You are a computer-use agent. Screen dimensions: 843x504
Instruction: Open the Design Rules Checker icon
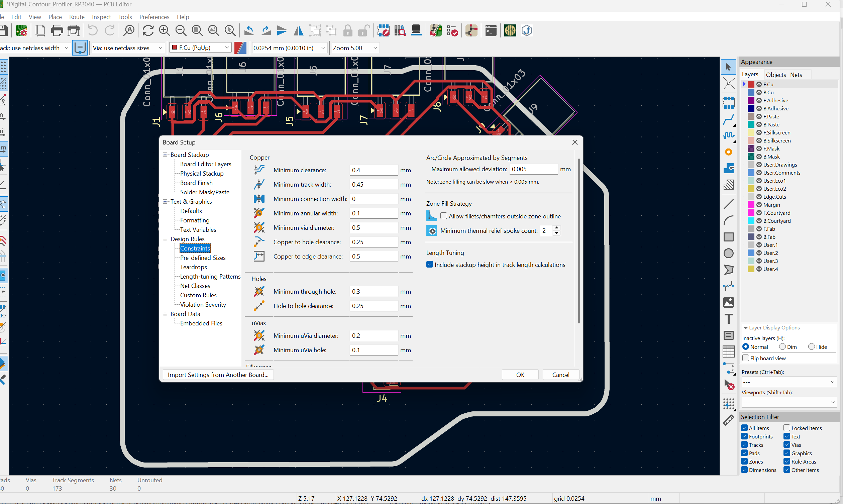pyautogui.click(x=452, y=31)
